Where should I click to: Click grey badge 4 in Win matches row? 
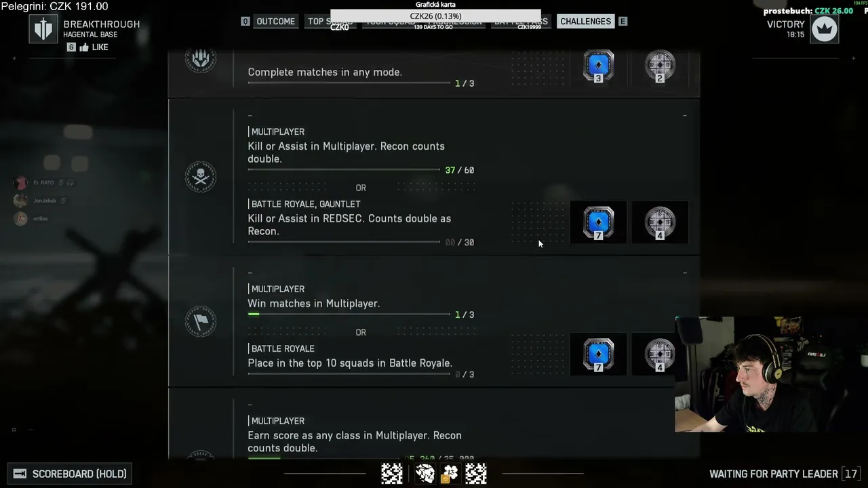pos(660,354)
